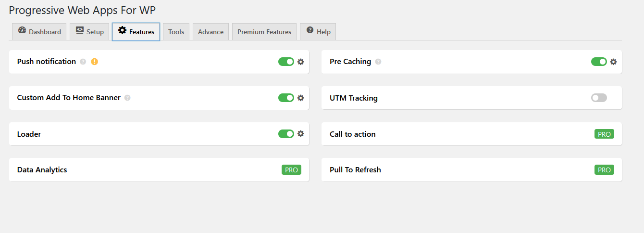Toggle off Custom Add To Home Banner

tap(286, 98)
